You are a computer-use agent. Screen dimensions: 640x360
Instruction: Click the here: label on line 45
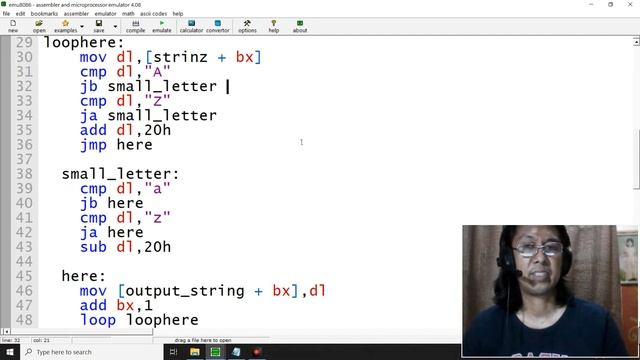[x=84, y=276]
